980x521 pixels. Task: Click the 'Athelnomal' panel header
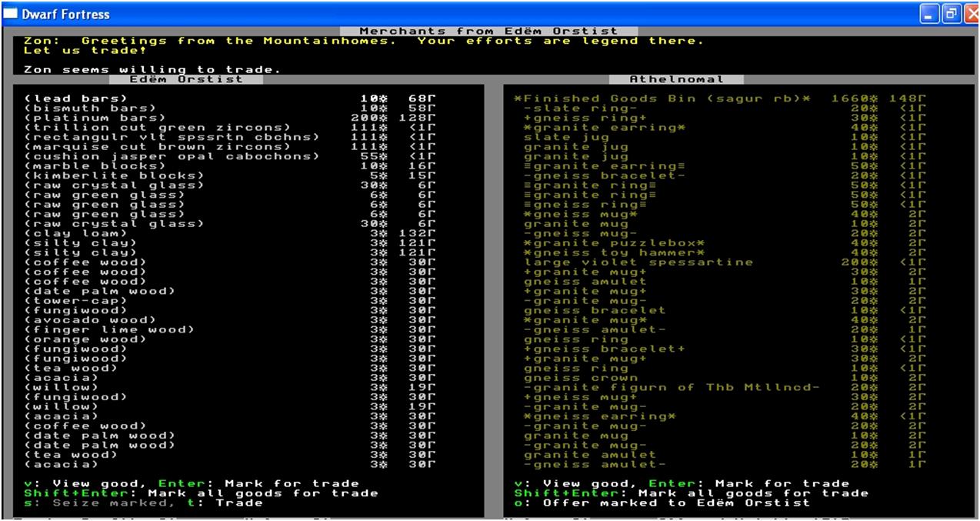(x=677, y=78)
